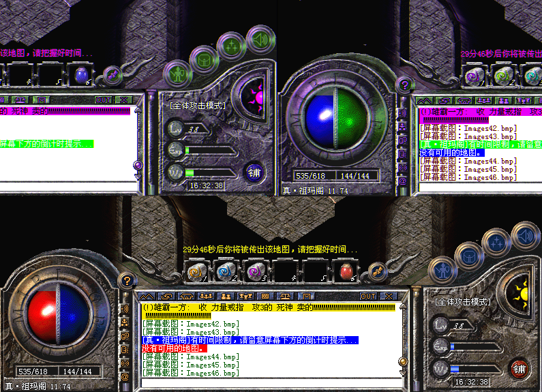Use the blue scroll in gray belt slot 2
Screen dimensions: 542x392
coord(227,272)
